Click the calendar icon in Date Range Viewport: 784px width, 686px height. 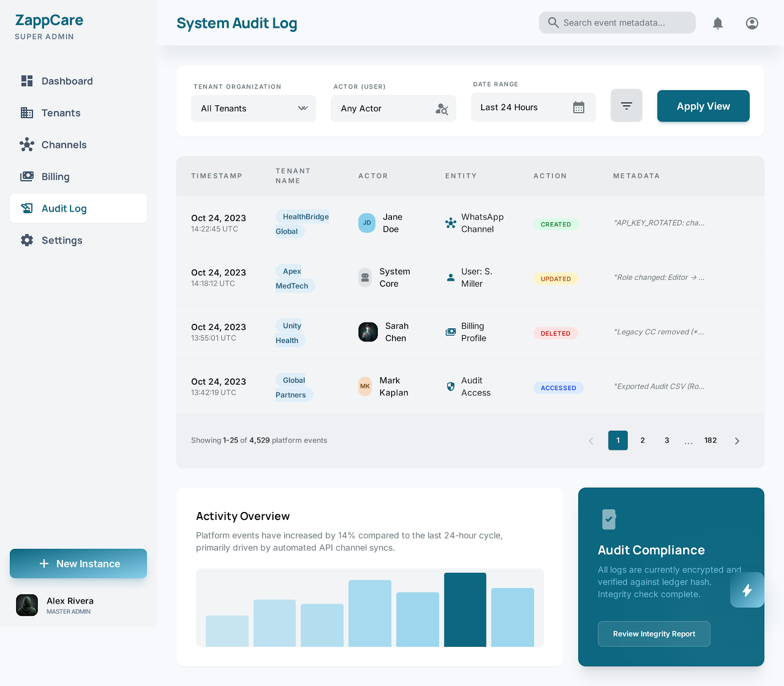[x=579, y=107]
